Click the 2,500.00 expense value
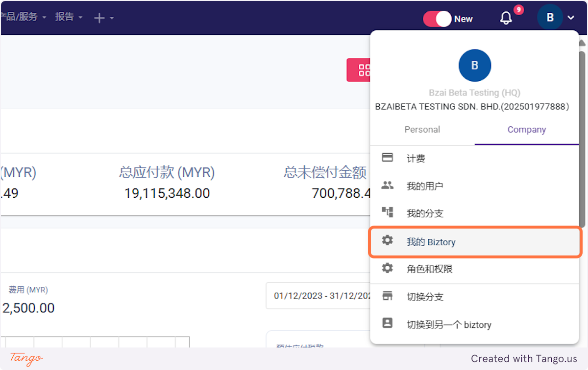This screenshot has width=588, height=370. click(28, 308)
